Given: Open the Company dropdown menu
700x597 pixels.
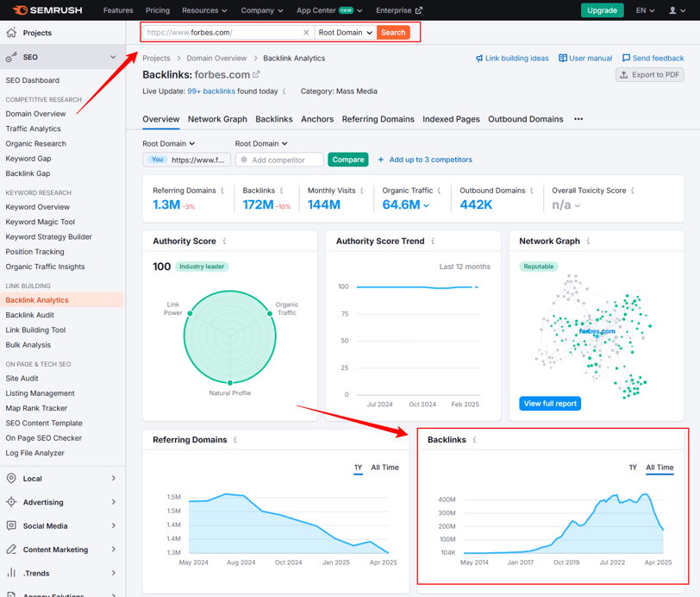Looking at the screenshot, I should 261,10.
